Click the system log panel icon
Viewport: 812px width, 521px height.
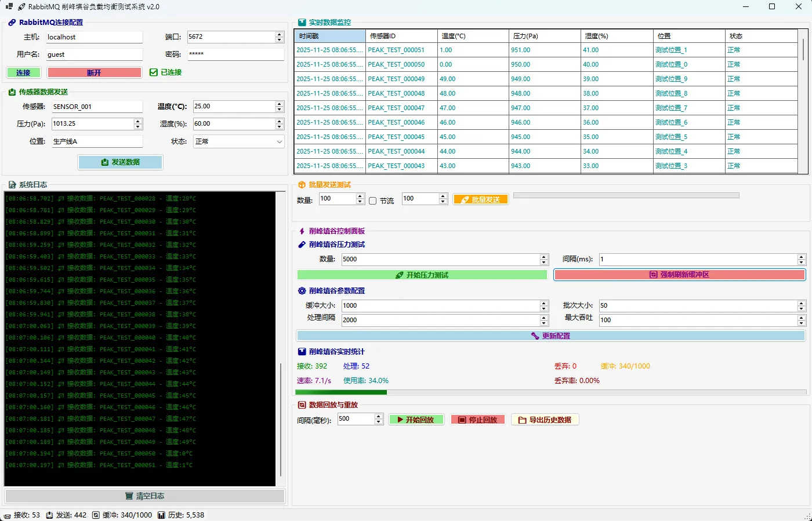click(x=12, y=185)
